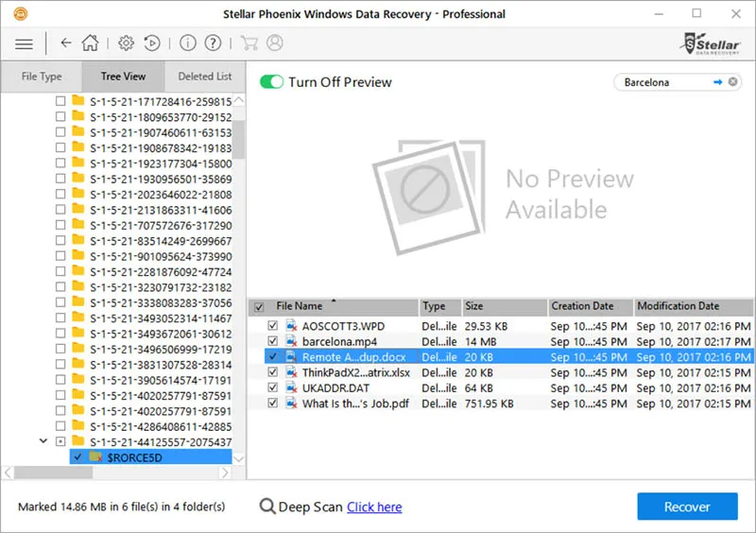
Task: Click the $RORCE5D deleted folder icon
Action: (95, 456)
